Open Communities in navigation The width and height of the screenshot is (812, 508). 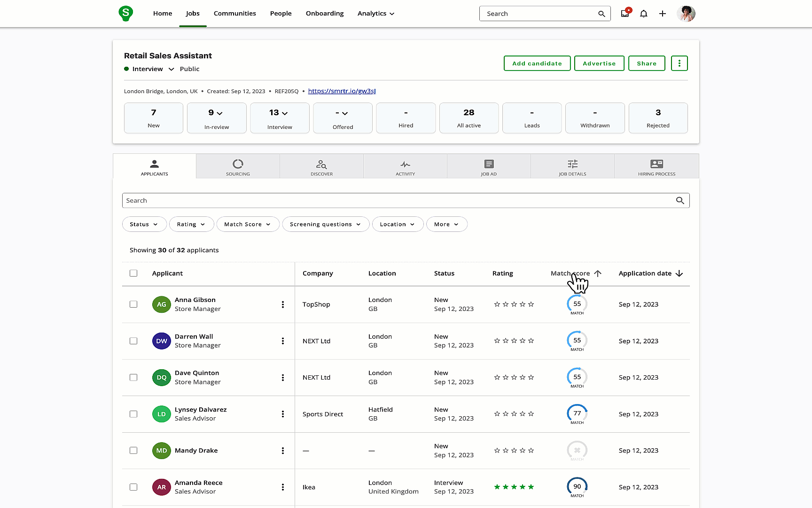tap(235, 14)
